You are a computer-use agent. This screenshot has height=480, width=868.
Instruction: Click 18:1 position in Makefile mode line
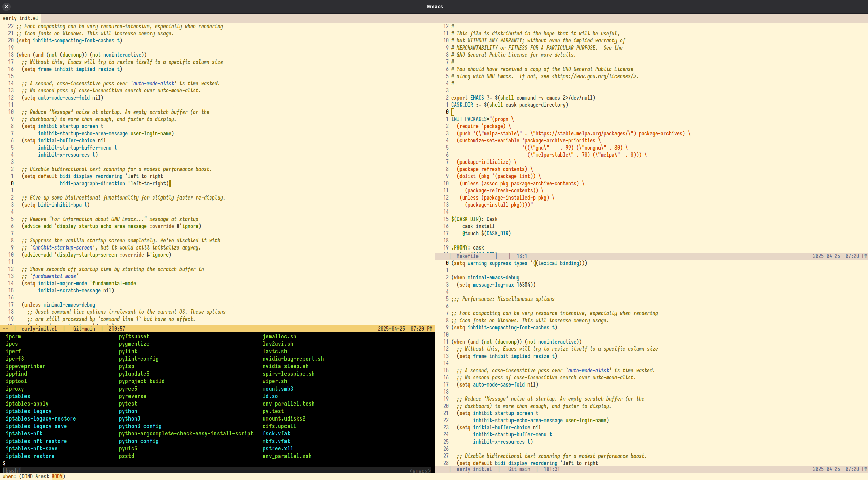tap(522, 256)
